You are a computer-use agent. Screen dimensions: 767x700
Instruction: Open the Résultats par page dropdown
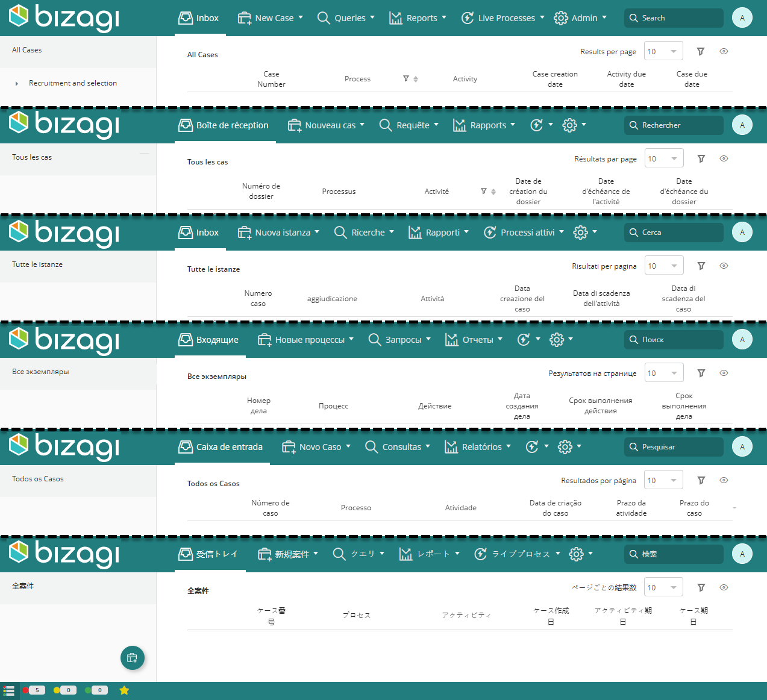(x=664, y=159)
